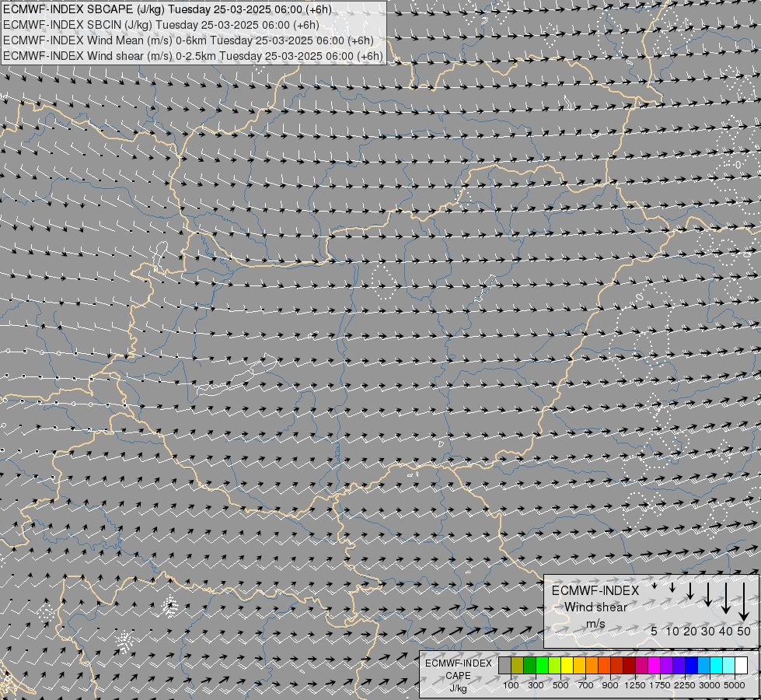The height and width of the screenshot is (700, 761).
Task: Click the olive CAPE legend swatch
Action: [518, 666]
